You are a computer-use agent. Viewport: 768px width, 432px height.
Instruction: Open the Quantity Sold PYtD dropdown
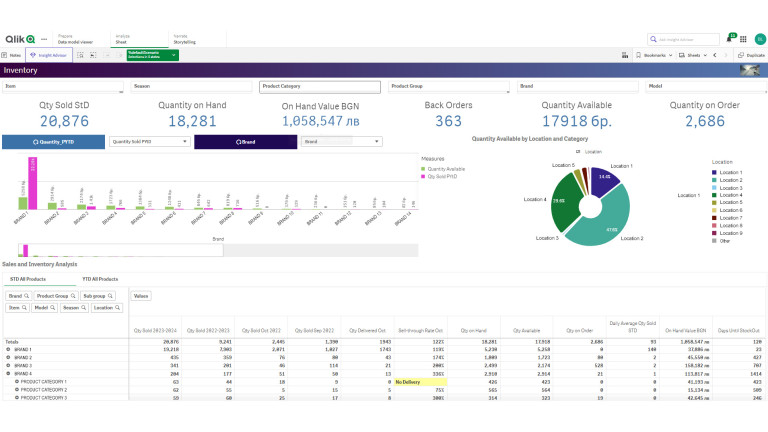click(x=149, y=142)
